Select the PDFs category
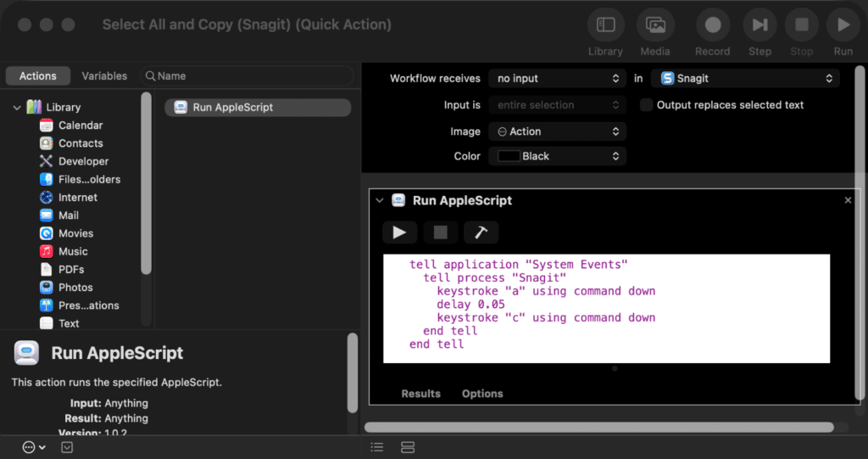The height and width of the screenshot is (459, 868). (71, 270)
